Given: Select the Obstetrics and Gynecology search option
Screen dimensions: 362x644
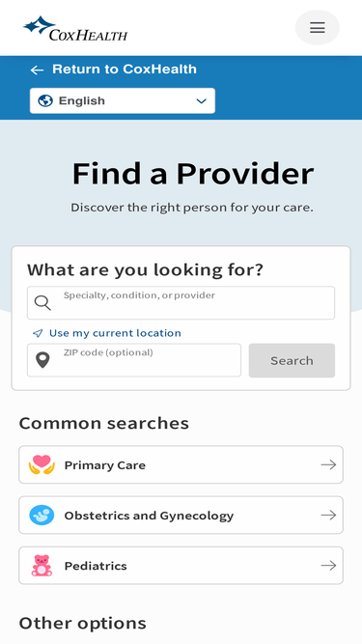Looking at the screenshot, I should click(181, 515).
